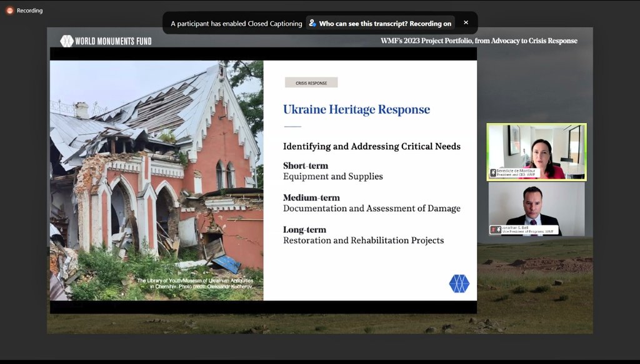The image size is (640, 364).
Task: Dismiss the closed captioning notification banner
Action: (x=466, y=23)
